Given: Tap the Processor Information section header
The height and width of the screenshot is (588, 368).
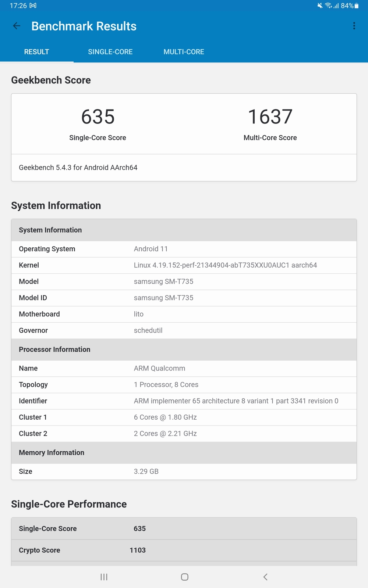Looking at the screenshot, I should (x=184, y=349).
